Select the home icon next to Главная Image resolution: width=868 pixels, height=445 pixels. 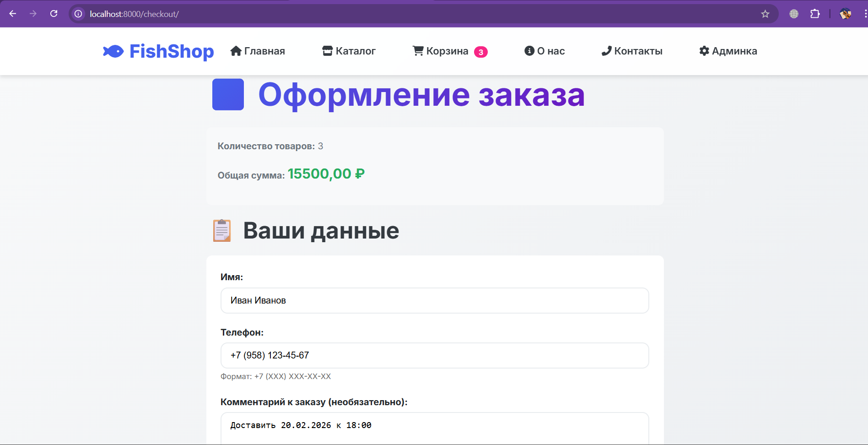click(236, 50)
